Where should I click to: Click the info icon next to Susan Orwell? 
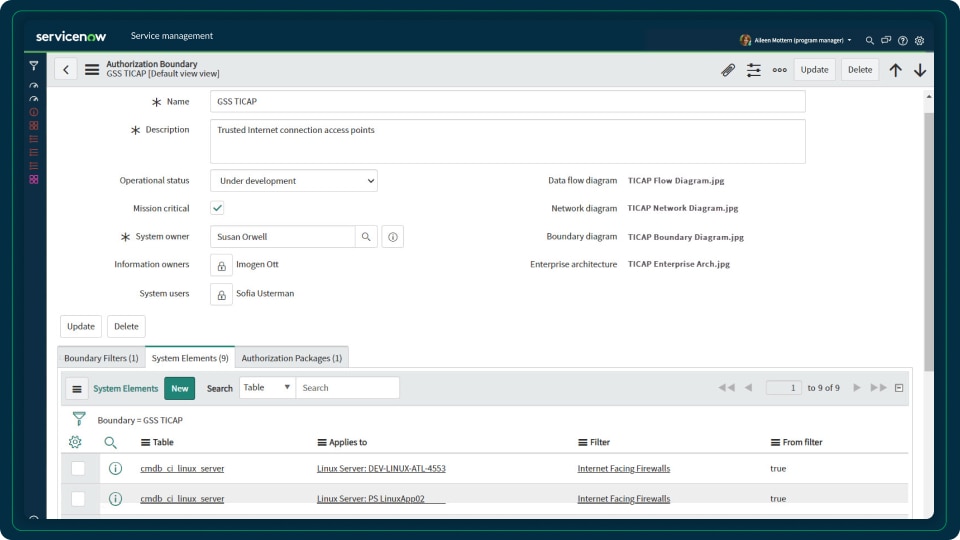click(x=393, y=237)
